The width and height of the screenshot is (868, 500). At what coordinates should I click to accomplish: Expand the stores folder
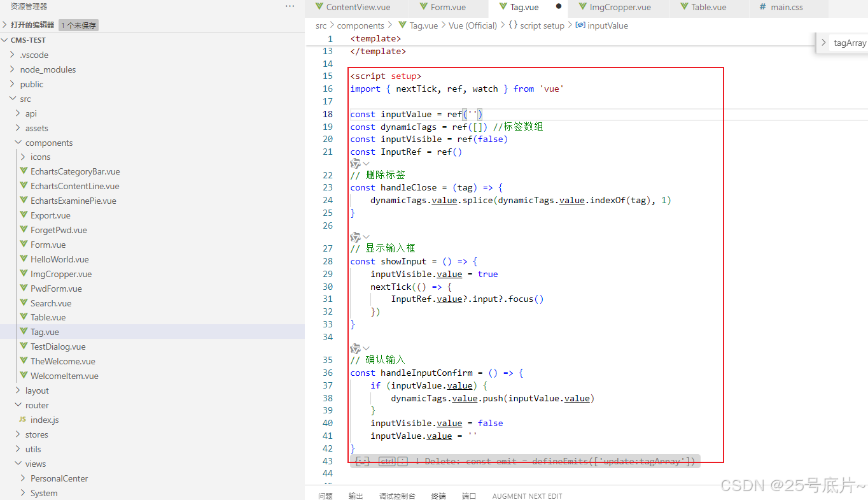18,434
